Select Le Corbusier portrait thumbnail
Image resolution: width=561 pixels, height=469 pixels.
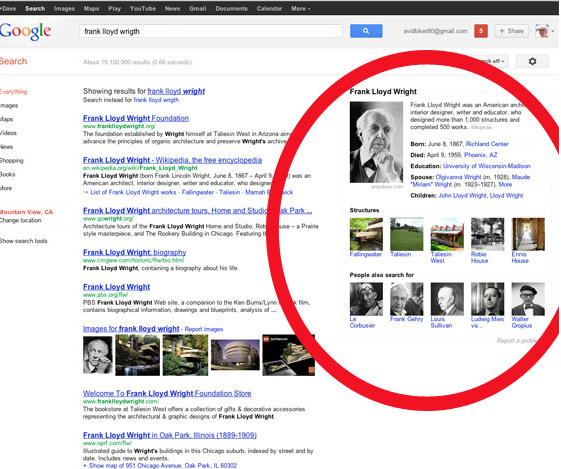coord(366,299)
